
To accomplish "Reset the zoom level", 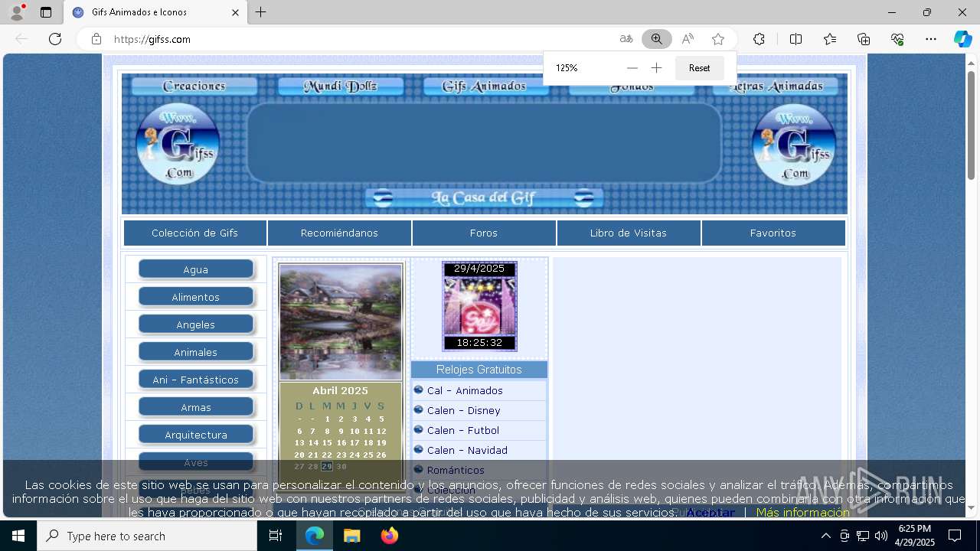I will click(699, 68).
